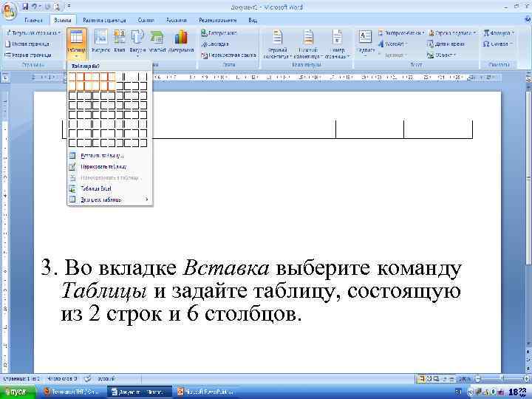Click the zoom in plus button
This screenshot has width=532, height=399.
(x=527, y=378)
